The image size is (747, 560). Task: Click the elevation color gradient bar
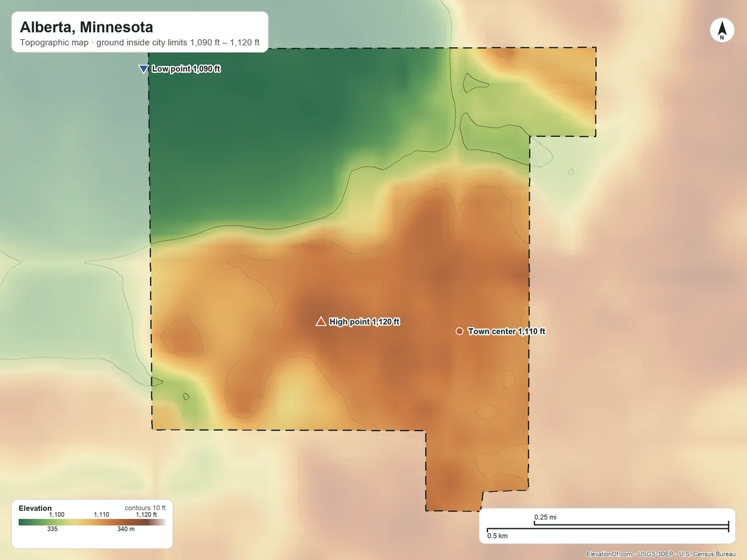pyautogui.click(x=92, y=523)
